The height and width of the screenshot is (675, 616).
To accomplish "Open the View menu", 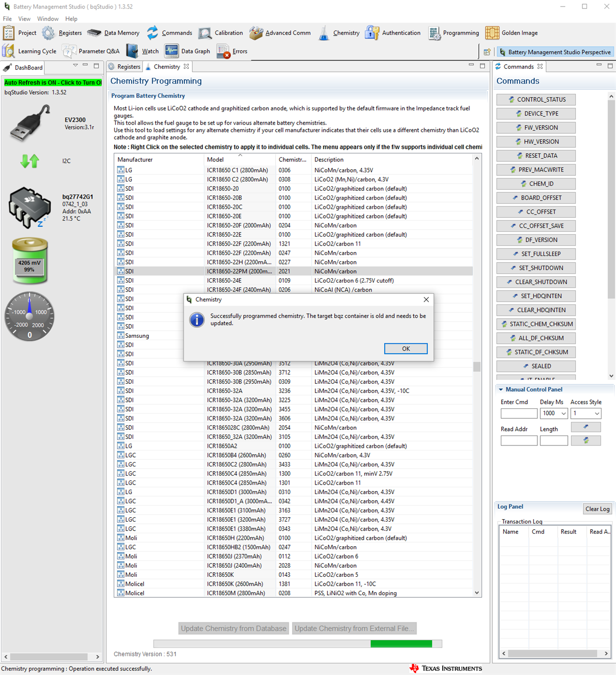I will pyautogui.click(x=24, y=19).
